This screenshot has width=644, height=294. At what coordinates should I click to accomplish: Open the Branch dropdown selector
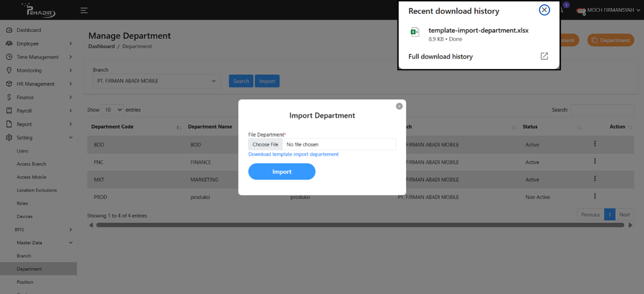156,81
